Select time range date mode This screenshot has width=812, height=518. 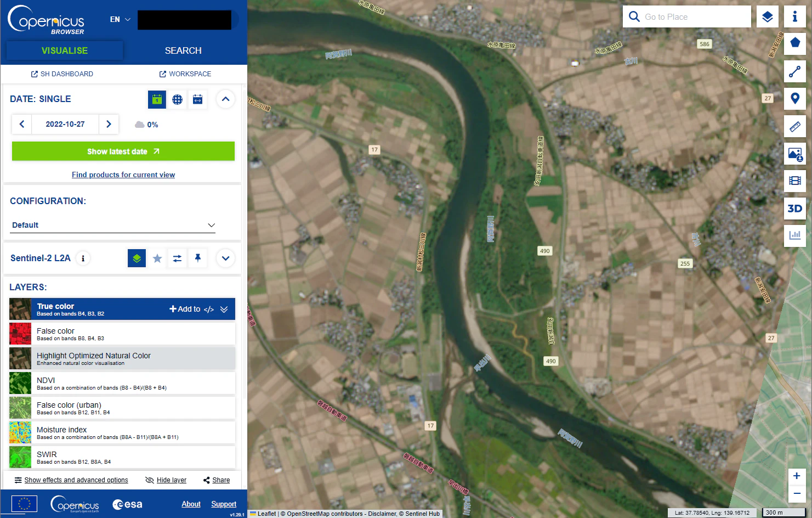click(197, 99)
